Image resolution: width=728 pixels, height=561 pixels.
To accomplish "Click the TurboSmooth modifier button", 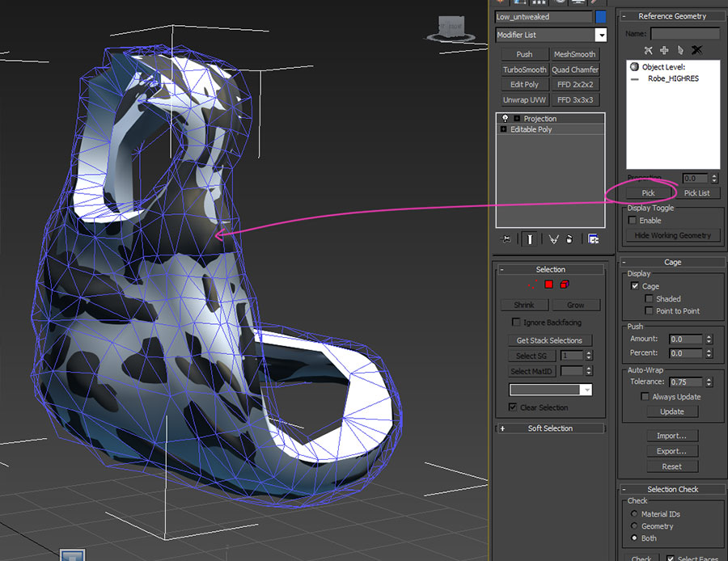I will point(524,70).
